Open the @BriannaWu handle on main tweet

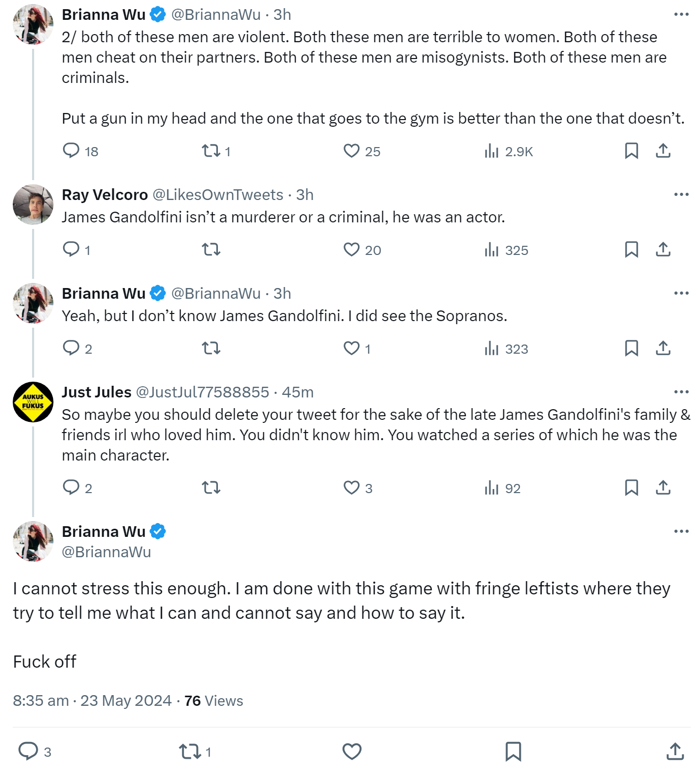tap(106, 552)
